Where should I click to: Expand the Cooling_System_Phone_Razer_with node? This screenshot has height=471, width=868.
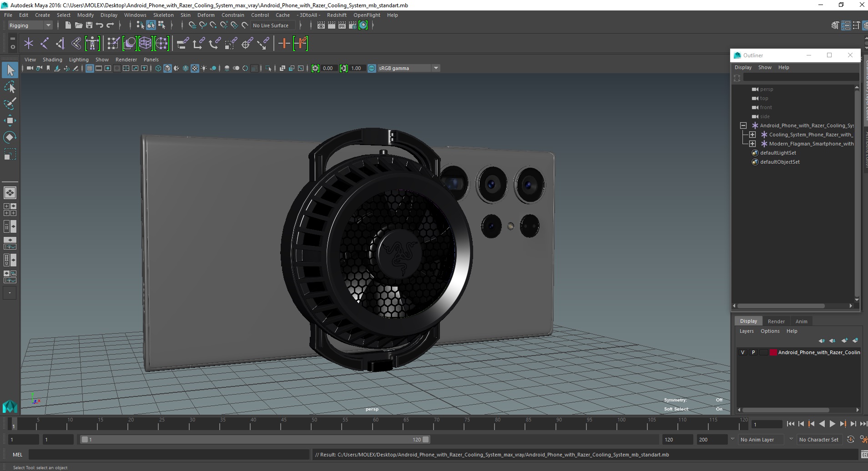pos(752,135)
